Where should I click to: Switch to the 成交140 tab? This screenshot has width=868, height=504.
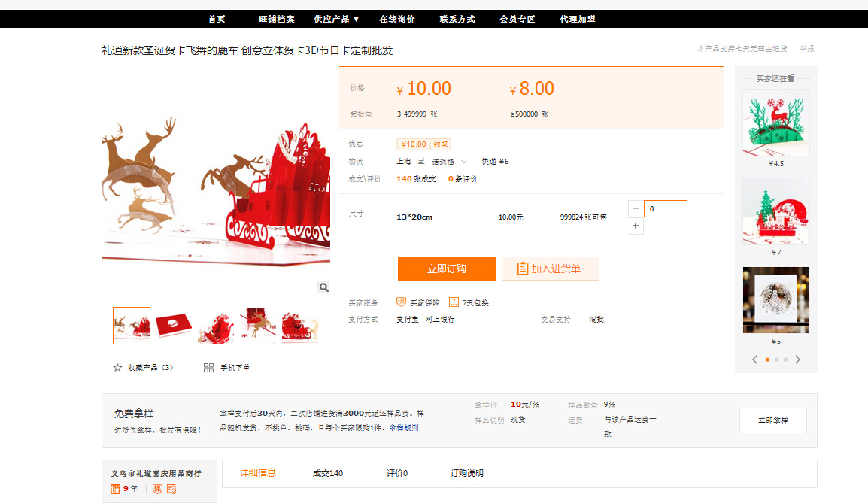328,473
